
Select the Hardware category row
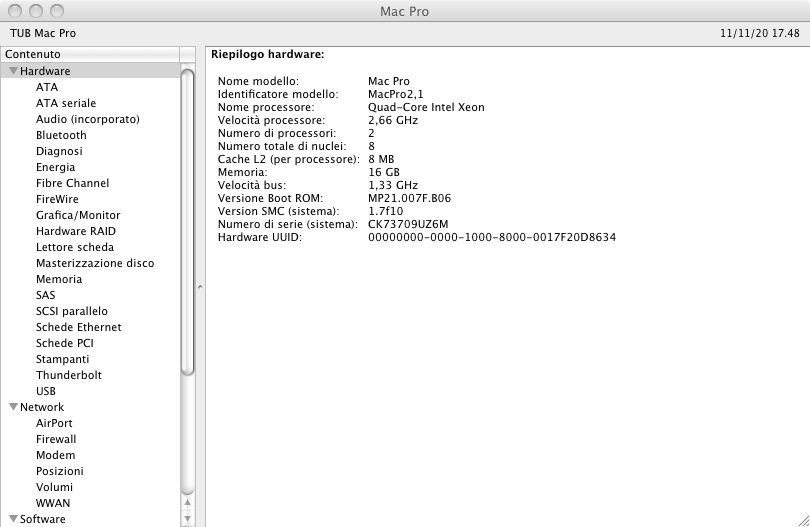point(90,71)
